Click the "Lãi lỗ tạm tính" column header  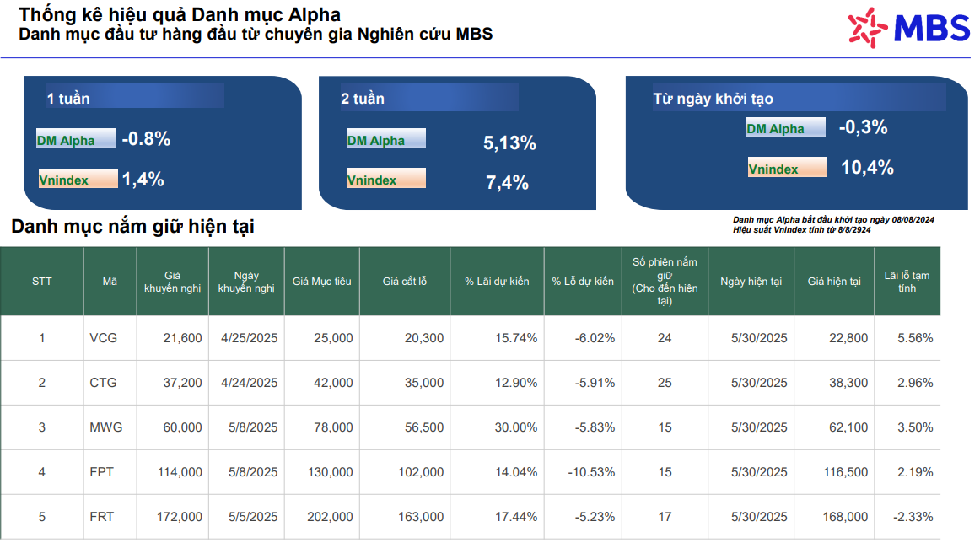coord(907,282)
